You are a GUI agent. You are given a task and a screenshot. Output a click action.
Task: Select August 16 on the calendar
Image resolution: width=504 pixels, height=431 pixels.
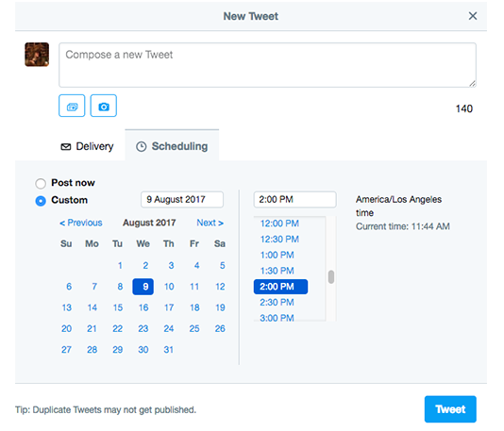point(143,307)
